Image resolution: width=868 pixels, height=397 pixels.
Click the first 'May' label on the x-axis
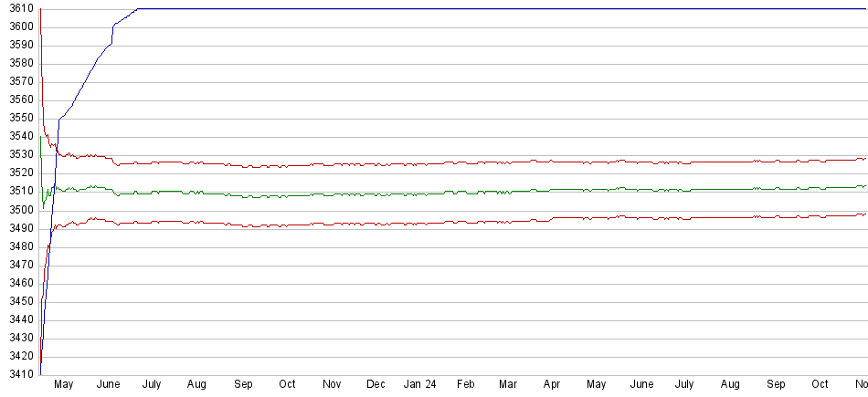pyautogui.click(x=63, y=385)
